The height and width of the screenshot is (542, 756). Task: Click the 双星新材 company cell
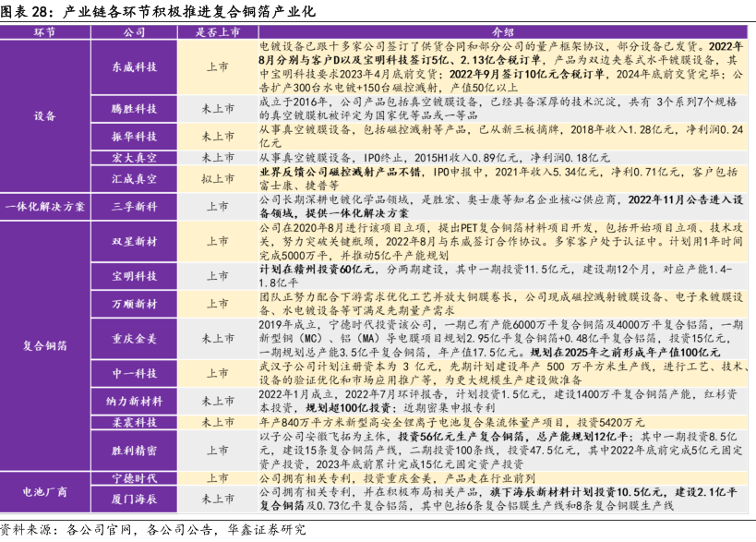click(134, 240)
